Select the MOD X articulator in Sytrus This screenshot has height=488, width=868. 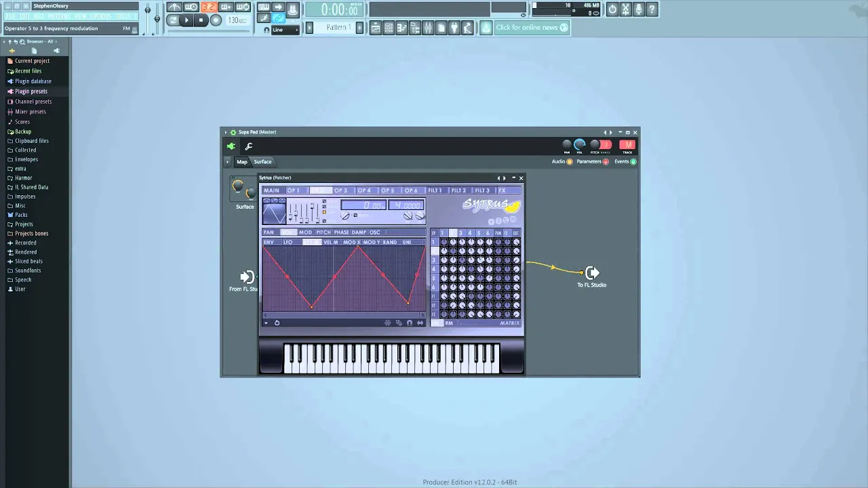click(352, 242)
